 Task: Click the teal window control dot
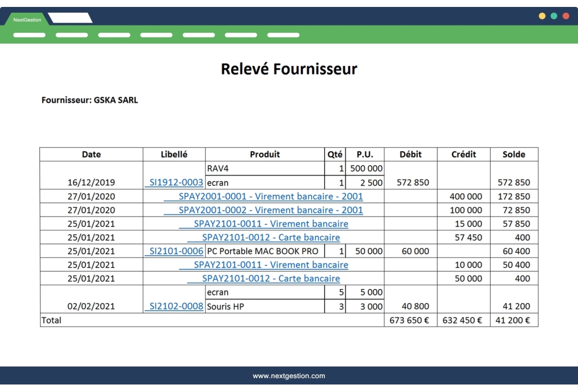[x=554, y=16]
